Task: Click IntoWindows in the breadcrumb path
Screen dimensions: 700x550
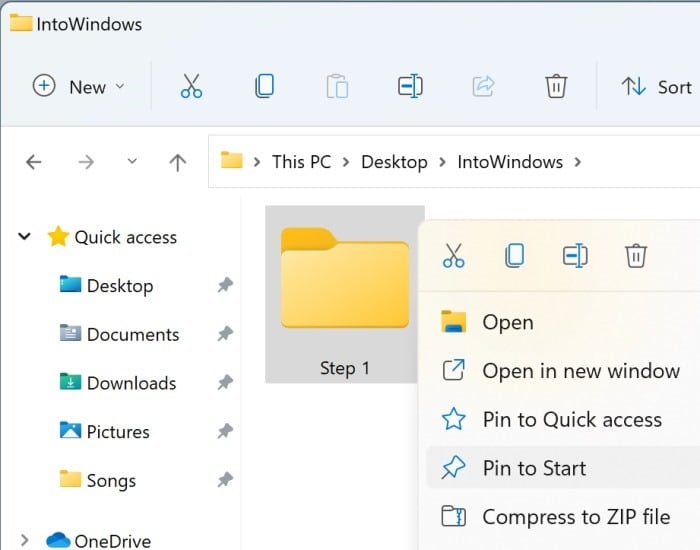Action: pyautogui.click(x=510, y=162)
